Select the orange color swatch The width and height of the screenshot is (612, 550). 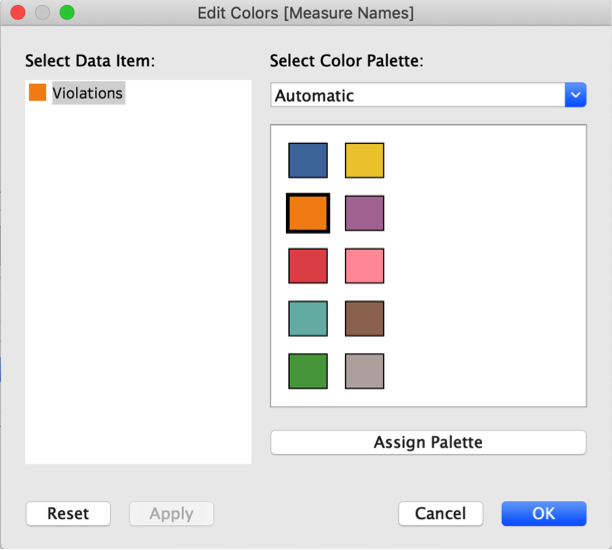click(307, 213)
